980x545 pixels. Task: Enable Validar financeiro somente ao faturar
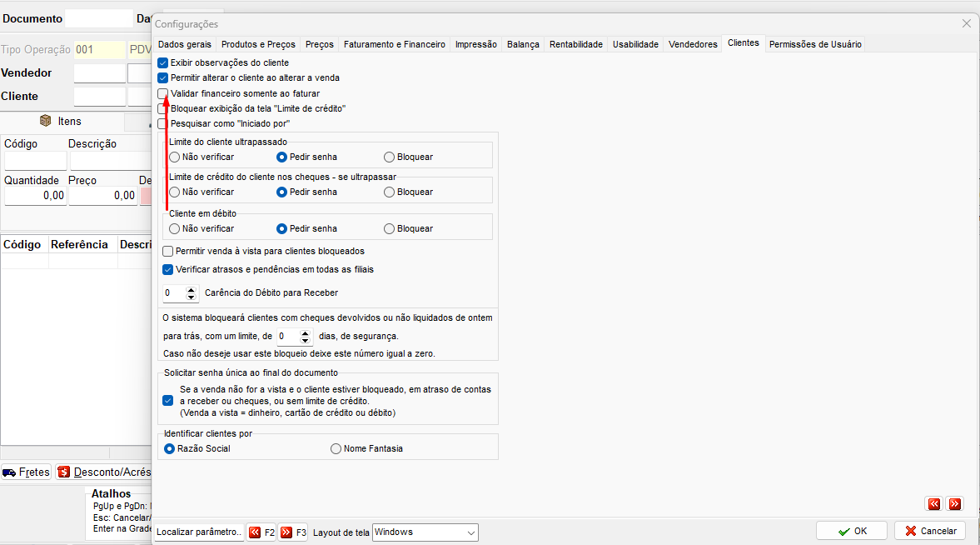[x=163, y=93]
